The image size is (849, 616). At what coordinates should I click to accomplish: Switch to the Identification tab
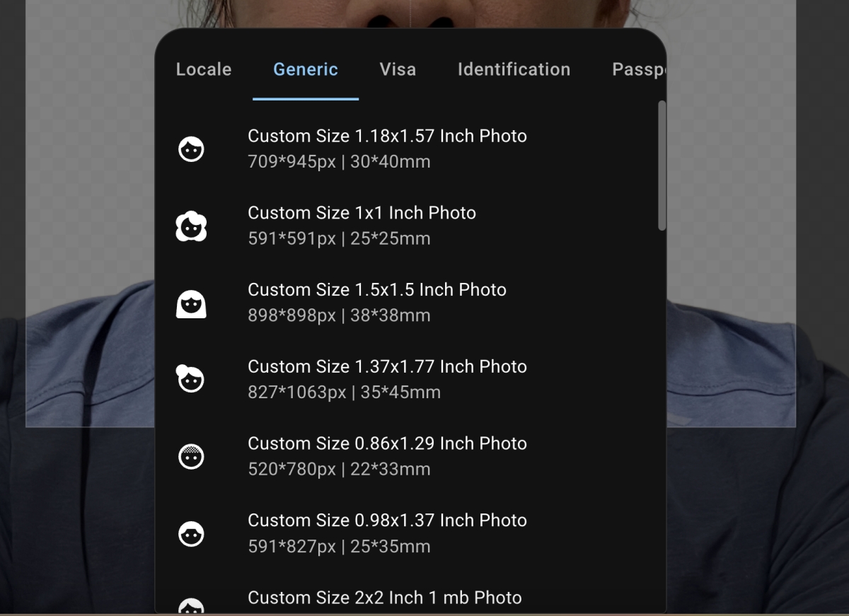pos(514,69)
